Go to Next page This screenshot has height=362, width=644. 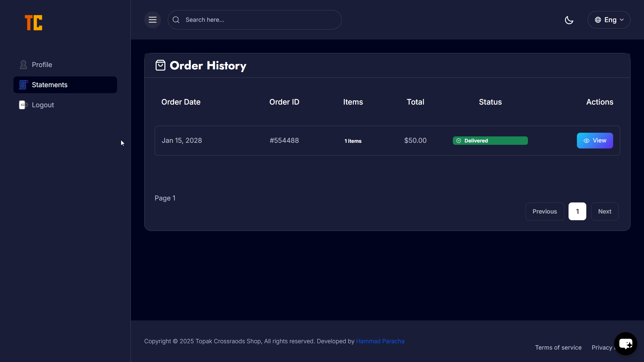(x=604, y=212)
